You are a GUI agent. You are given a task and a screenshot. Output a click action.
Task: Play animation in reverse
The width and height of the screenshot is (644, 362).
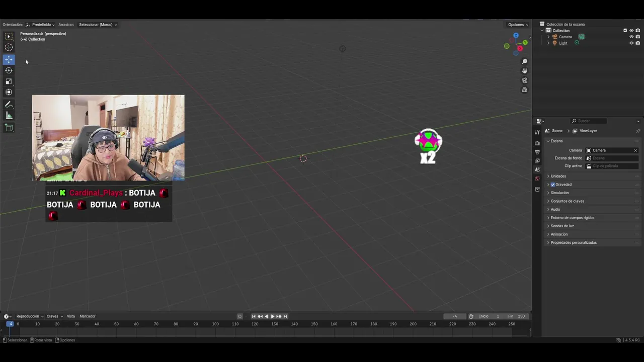266,316
